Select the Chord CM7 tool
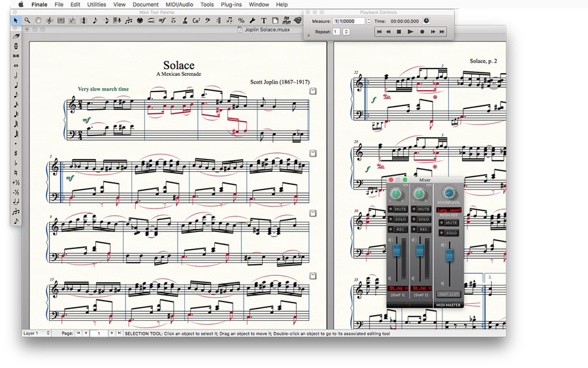Screen dimensions: 588x368 196,20
